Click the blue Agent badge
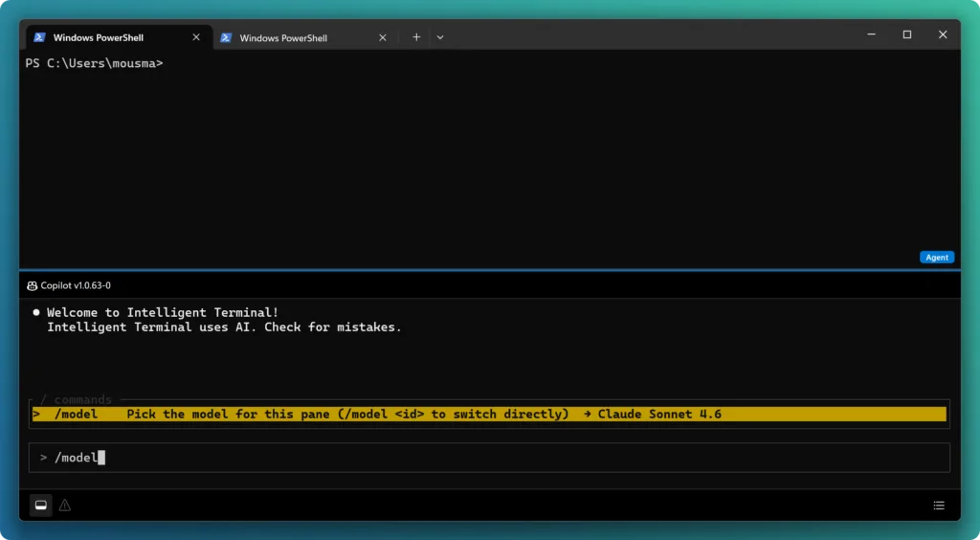 coord(937,258)
